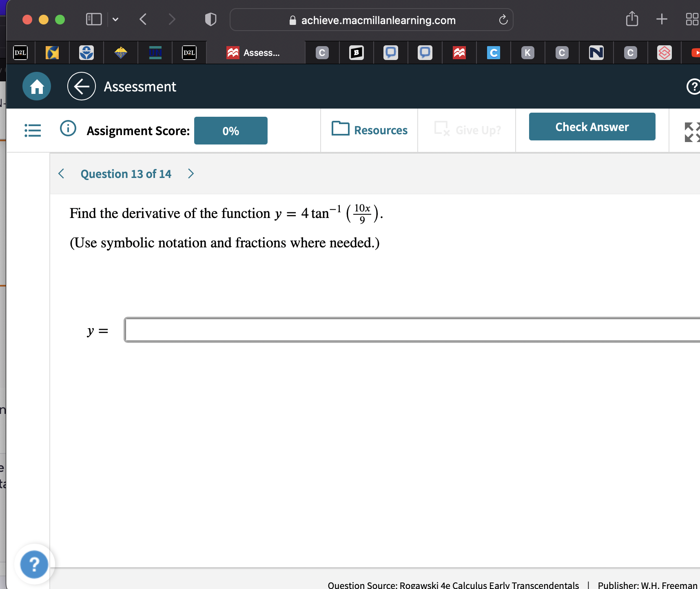This screenshot has width=700, height=589.
Task: Click the Give Up icon
Action: tap(443, 130)
